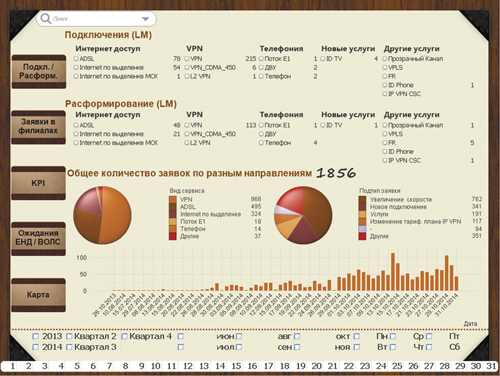Select day 15 in bottom strip
The width and height of the screenshot is (500, 376).
pyautogui.click(x=236, y=366)
